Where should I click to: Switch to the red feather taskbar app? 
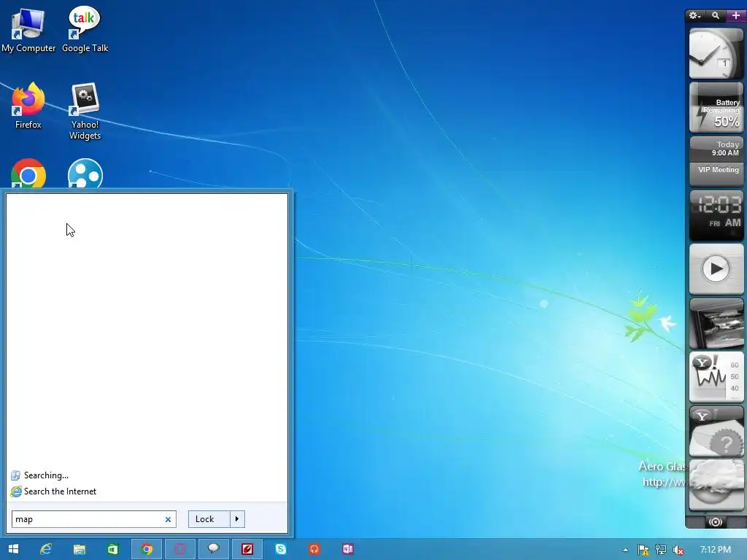247,549
